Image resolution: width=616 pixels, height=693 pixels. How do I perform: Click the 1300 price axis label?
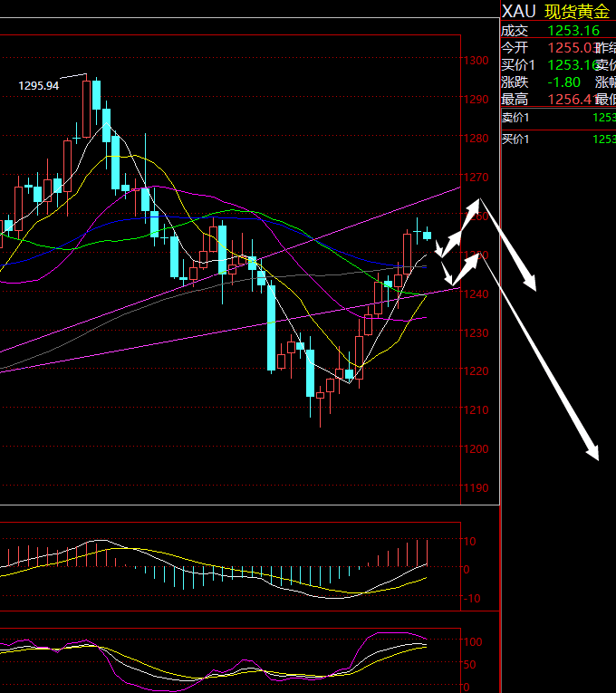[476, 61]
